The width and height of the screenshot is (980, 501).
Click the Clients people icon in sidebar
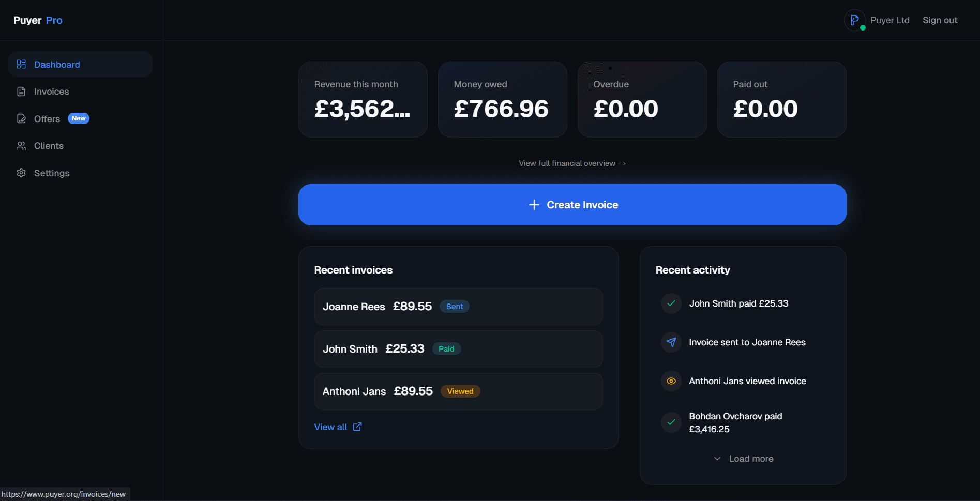pos(21,146)
